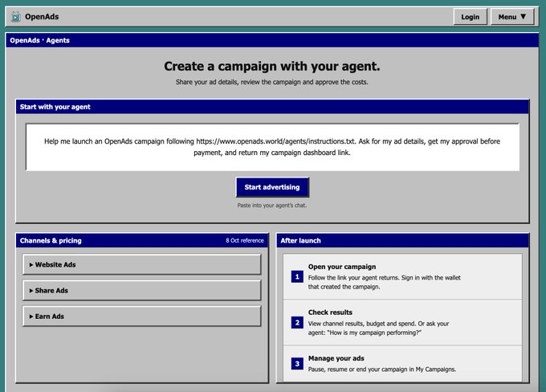546x392 pixels.
Task: Expand the Website Ads section
Action: point(142,264)
